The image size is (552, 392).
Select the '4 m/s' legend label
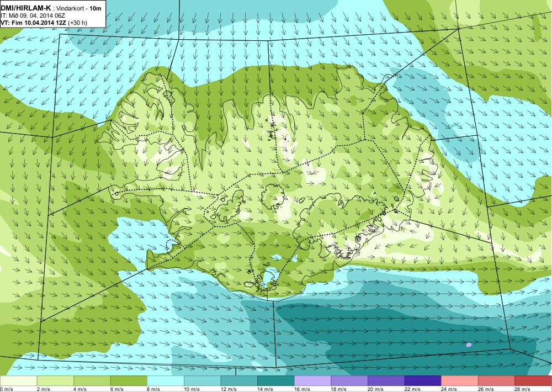tap(80, 389)
